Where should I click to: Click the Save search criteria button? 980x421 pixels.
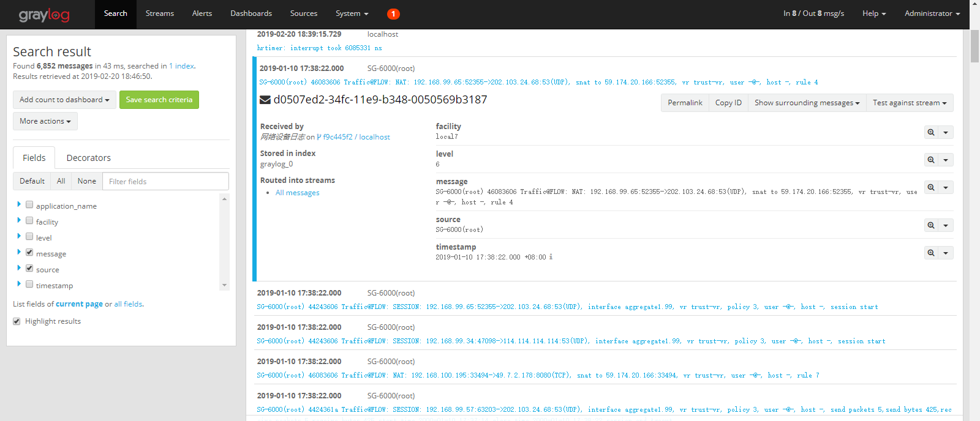coord(159,100)
